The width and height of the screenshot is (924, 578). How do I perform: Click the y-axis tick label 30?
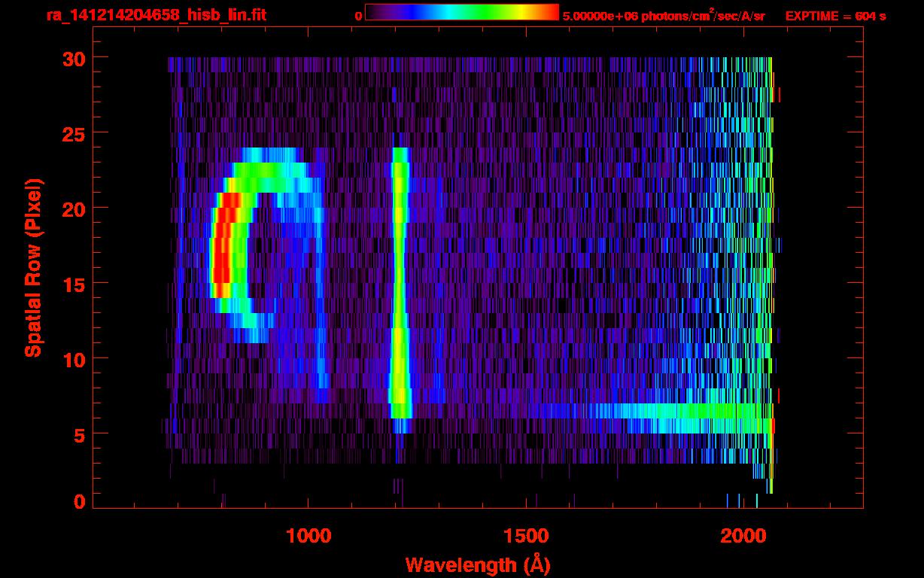tap(72, 58)
